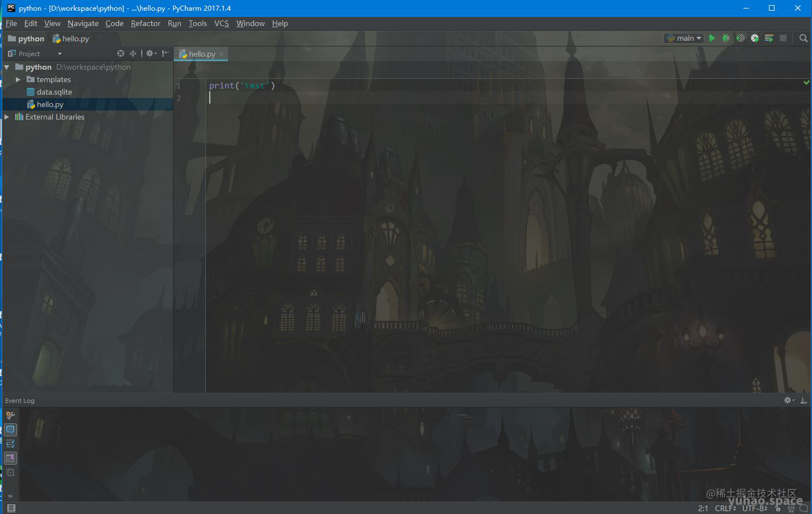The width and height of the screenshot is (812, 514).
Task: Click the Profile run icon
Action: pos(755,38)
